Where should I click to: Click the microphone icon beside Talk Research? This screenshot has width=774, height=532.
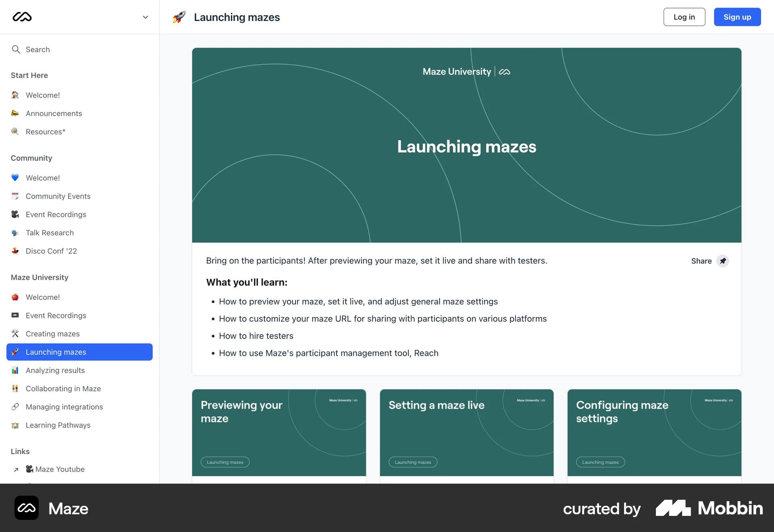15,233
